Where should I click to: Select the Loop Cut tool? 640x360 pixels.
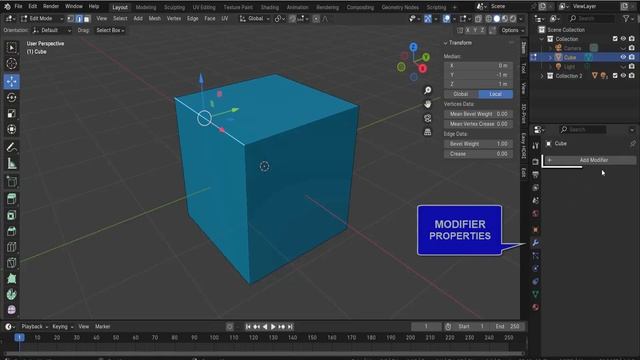coord(11,247)
